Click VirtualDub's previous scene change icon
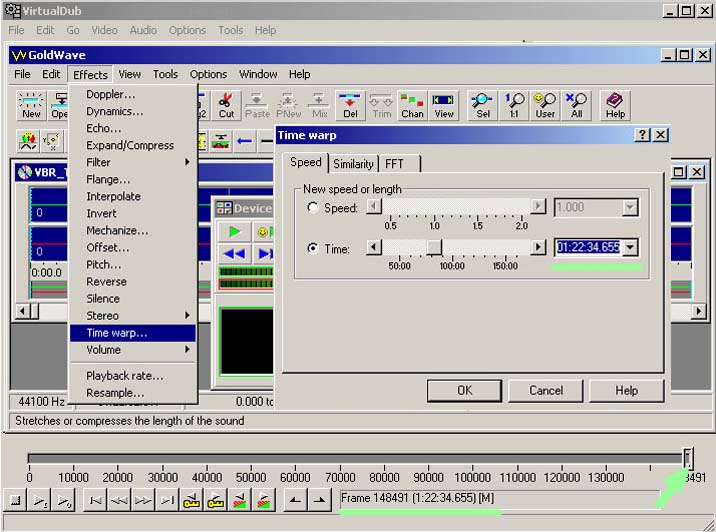716x532 pixels. [x=239, y=500]
